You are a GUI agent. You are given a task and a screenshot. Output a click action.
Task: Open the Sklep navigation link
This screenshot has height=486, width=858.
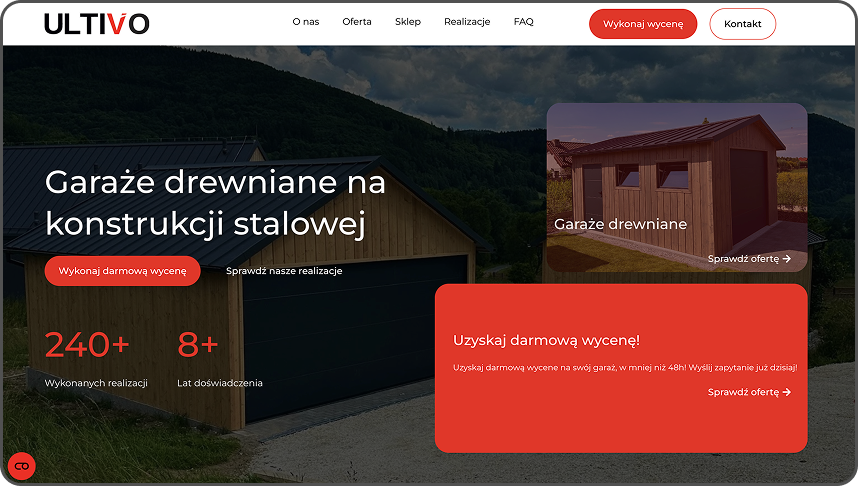pos(408,22)
